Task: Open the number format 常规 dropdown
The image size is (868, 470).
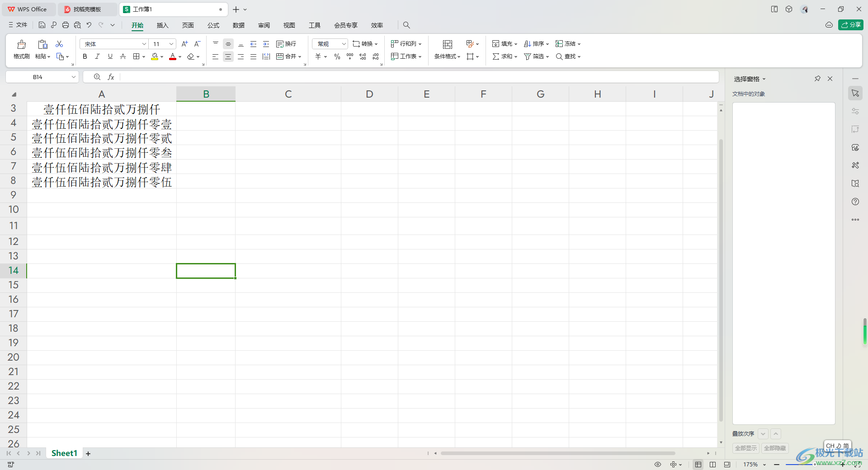Action: tap(344, 44)
